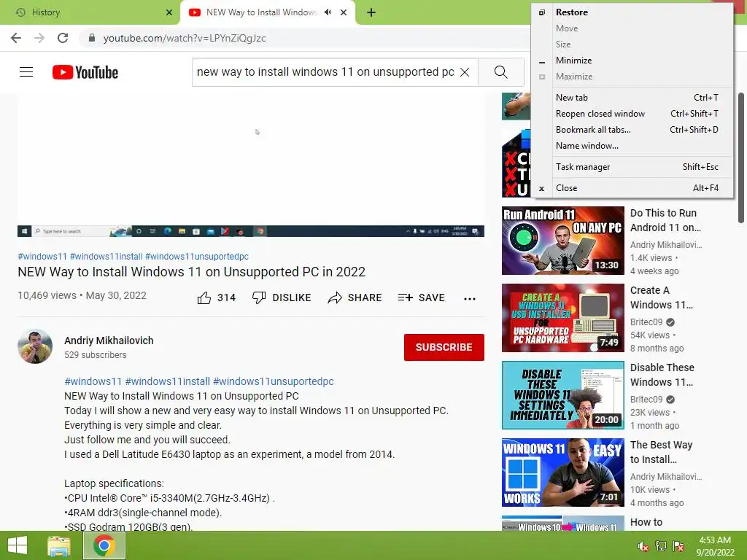Image resolution: width=747 pixels, height=560 pixels.
Task: Open 'The Best Way to Install...' title
Action: [x=661, y=452]
